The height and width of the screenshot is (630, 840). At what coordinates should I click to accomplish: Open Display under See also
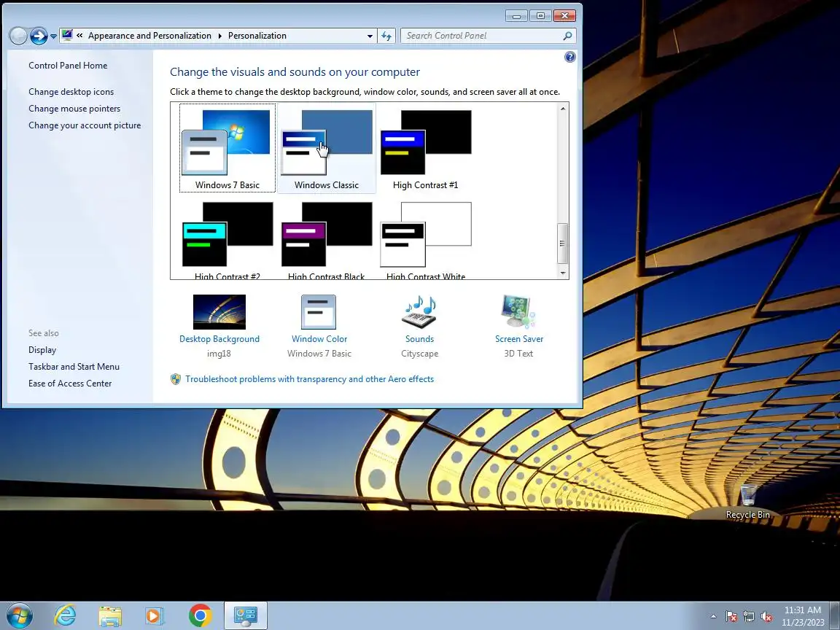[x=42, y=350]
